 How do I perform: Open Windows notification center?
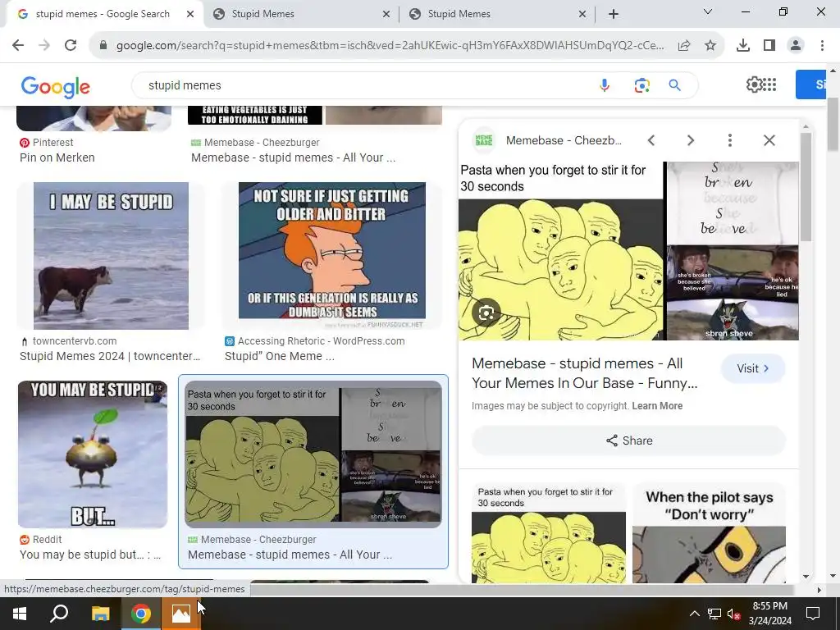tap(813, 614)
